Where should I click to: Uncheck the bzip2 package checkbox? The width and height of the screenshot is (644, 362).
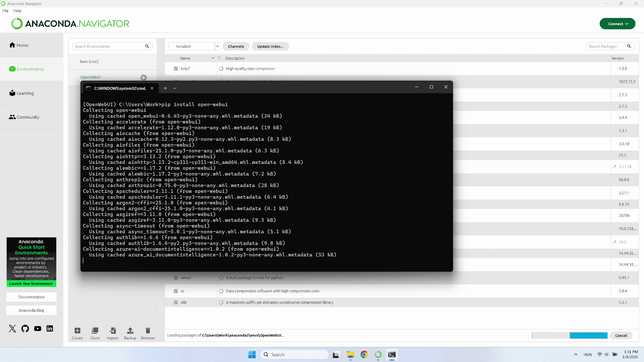176,69
